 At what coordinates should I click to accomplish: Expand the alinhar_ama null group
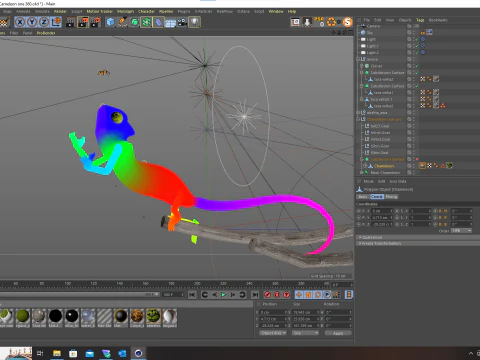pyautogui.click(x=358, y=112)
